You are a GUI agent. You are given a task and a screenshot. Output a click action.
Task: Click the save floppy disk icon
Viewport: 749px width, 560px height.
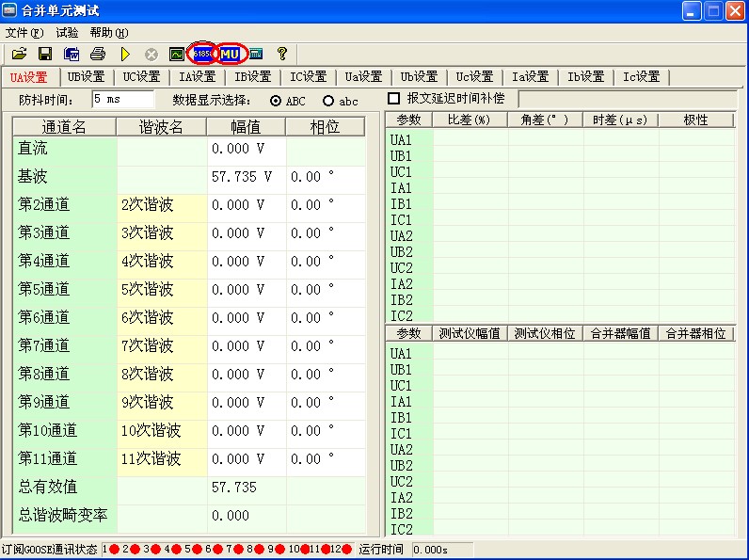pyautogui.click(x=44, y=55)
